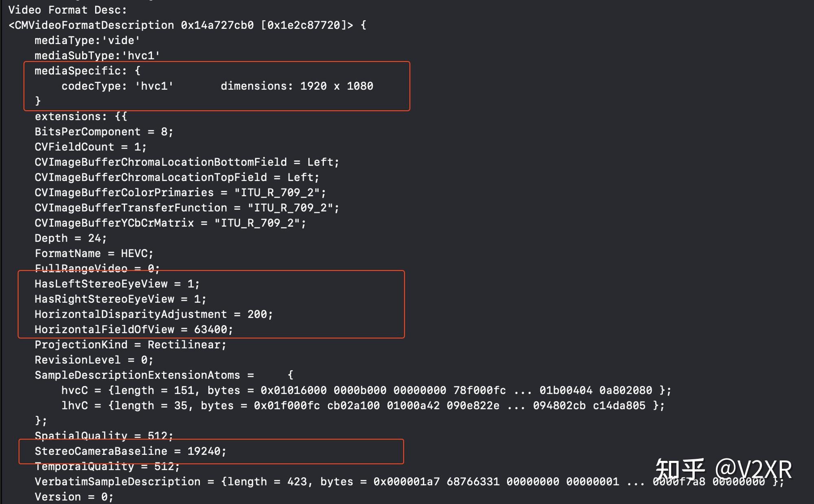
Task: Select the CMVideoFormatDescription opening line
Action: tap(187, 25)
